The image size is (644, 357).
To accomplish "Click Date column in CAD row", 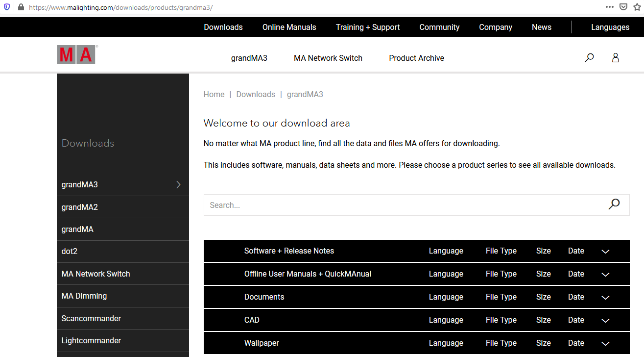I will point(576,320).
